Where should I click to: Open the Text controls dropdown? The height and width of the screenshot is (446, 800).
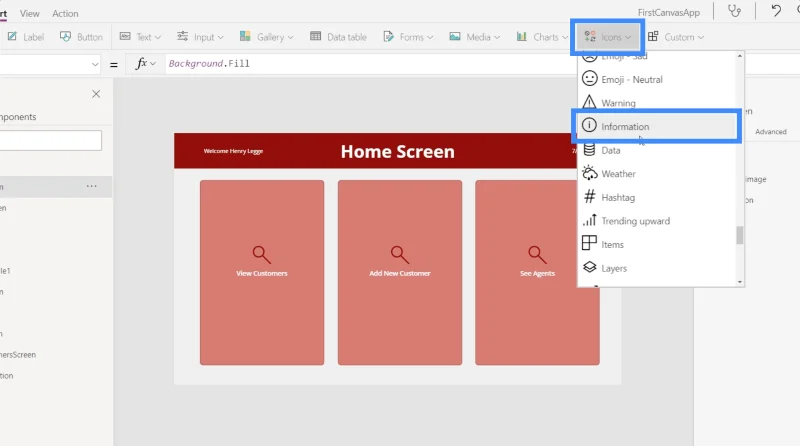pyautogui.click(x=140, y=37)
